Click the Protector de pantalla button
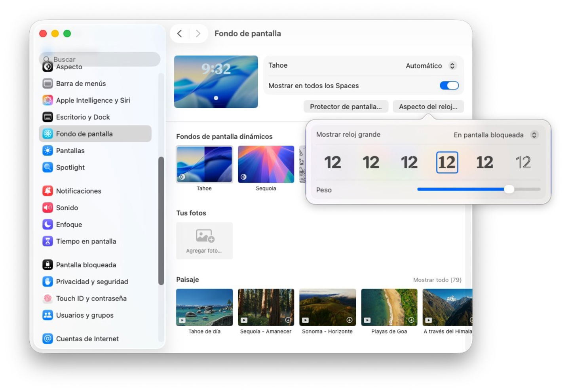570x392 pixels. tap(346, 107)
